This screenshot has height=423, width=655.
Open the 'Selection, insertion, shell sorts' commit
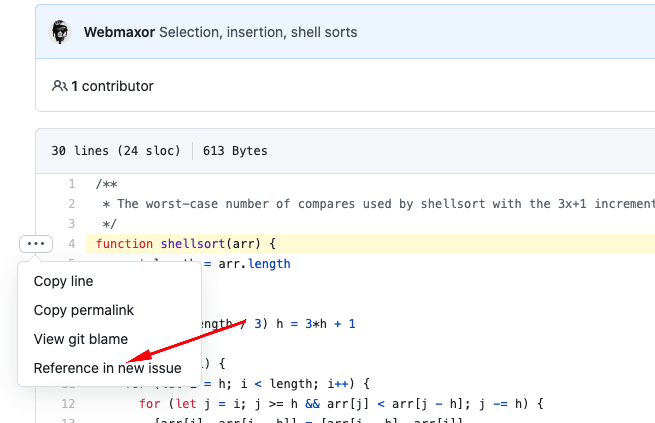click(x=260, y=32)
